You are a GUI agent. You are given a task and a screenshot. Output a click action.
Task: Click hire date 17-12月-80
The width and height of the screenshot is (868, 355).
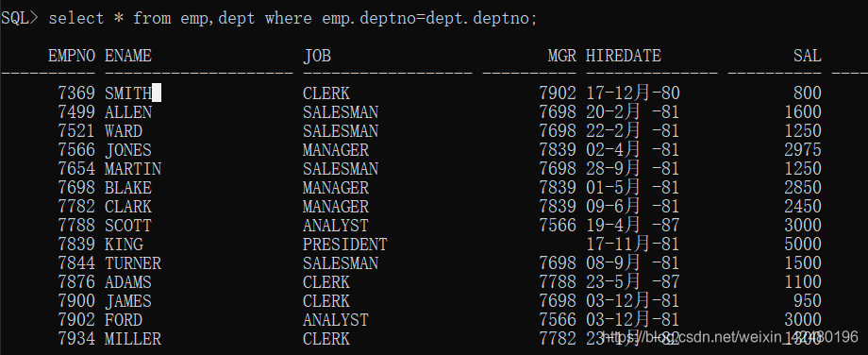(x=633, y=93)
